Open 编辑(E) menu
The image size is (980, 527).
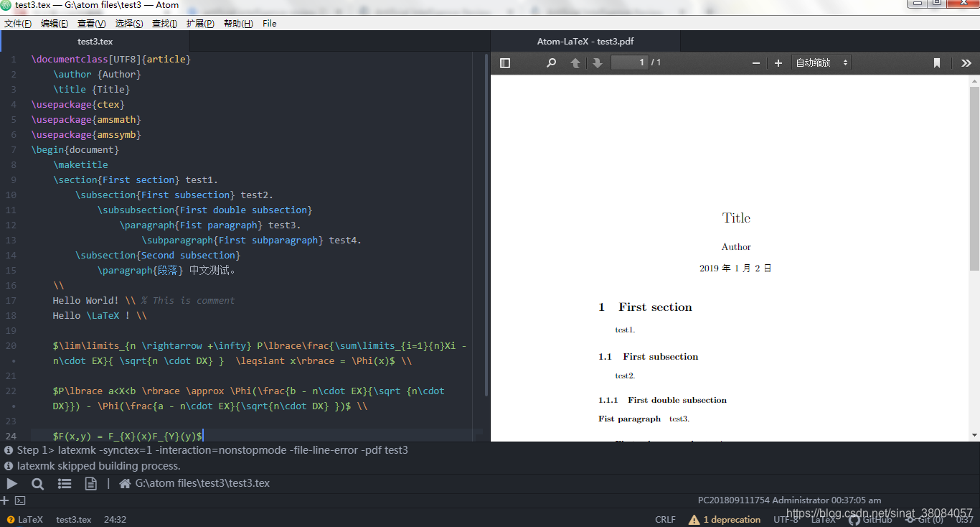pos(55,24)
